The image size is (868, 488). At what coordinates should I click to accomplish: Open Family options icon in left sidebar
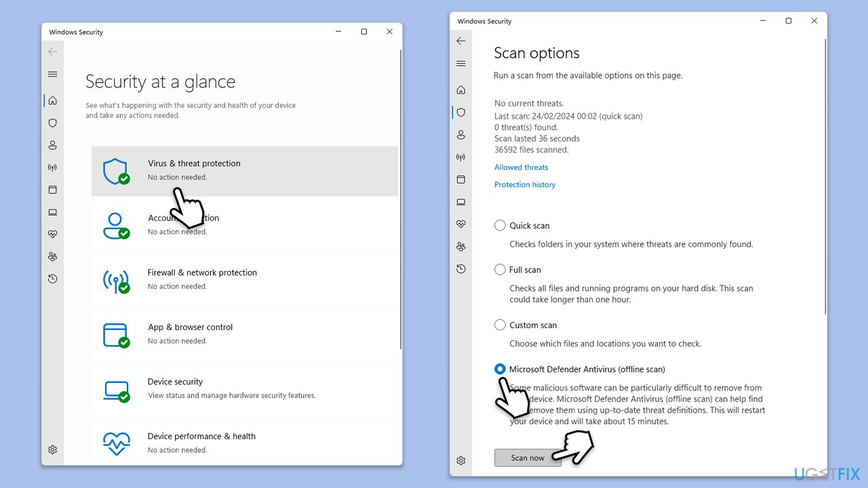pos(53,257)
